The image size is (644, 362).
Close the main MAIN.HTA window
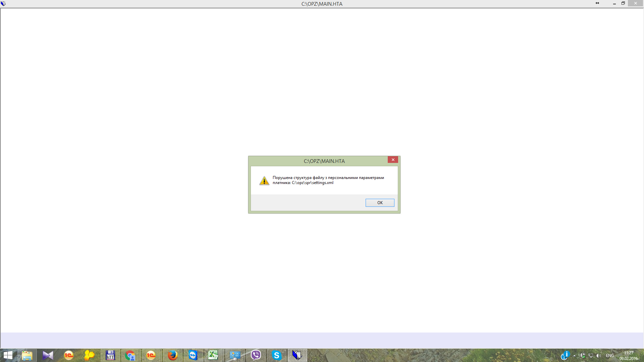tap(636, 3)
